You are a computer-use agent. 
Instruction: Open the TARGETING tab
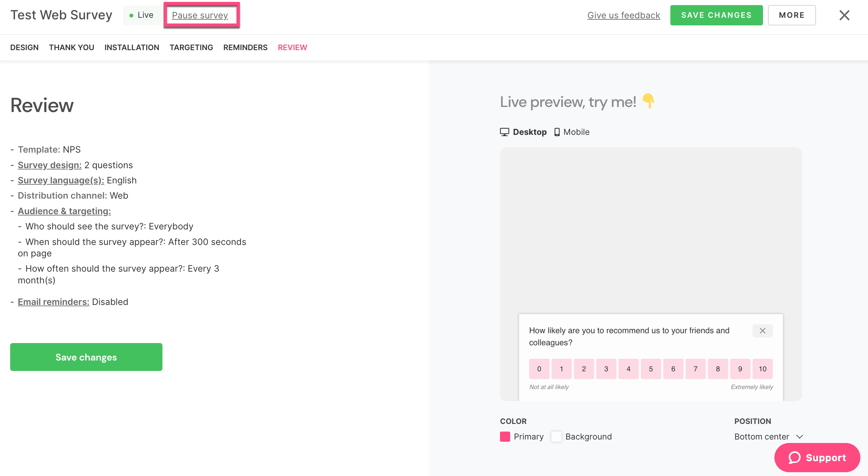click(x=191, y=48)
